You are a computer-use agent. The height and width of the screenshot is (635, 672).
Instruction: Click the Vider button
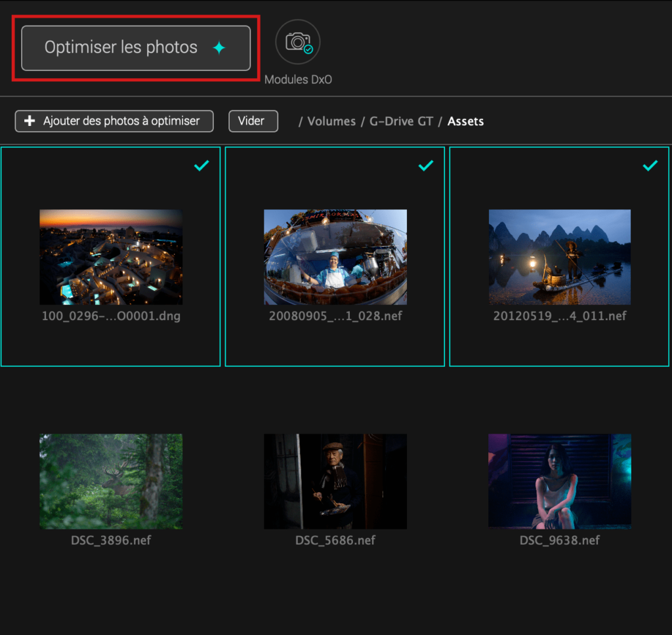[253, 121]
